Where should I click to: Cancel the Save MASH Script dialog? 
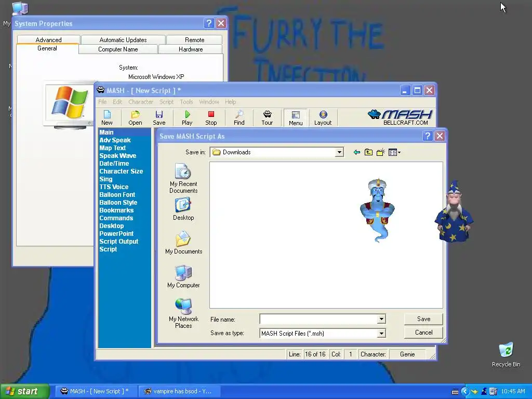(423, 332)
